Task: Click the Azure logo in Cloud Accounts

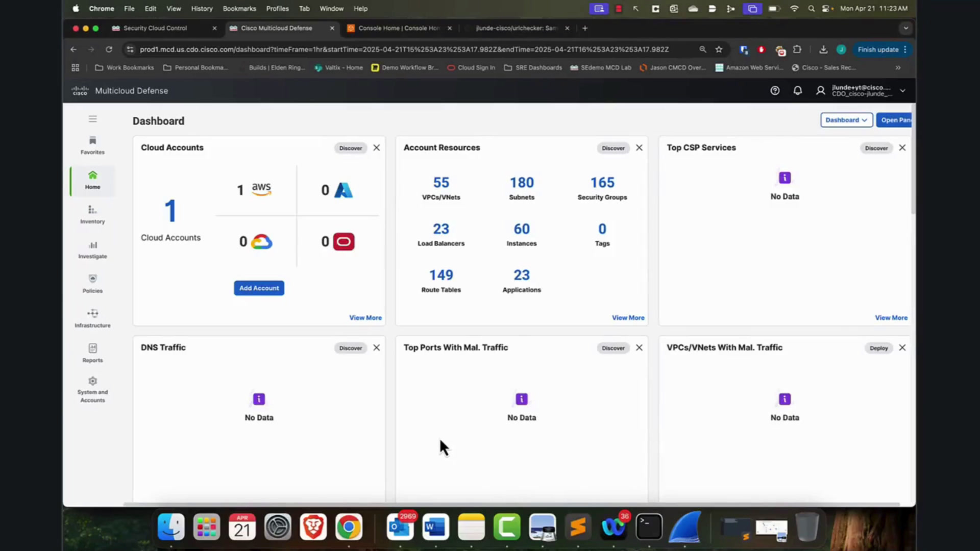Action: point(344,190)
